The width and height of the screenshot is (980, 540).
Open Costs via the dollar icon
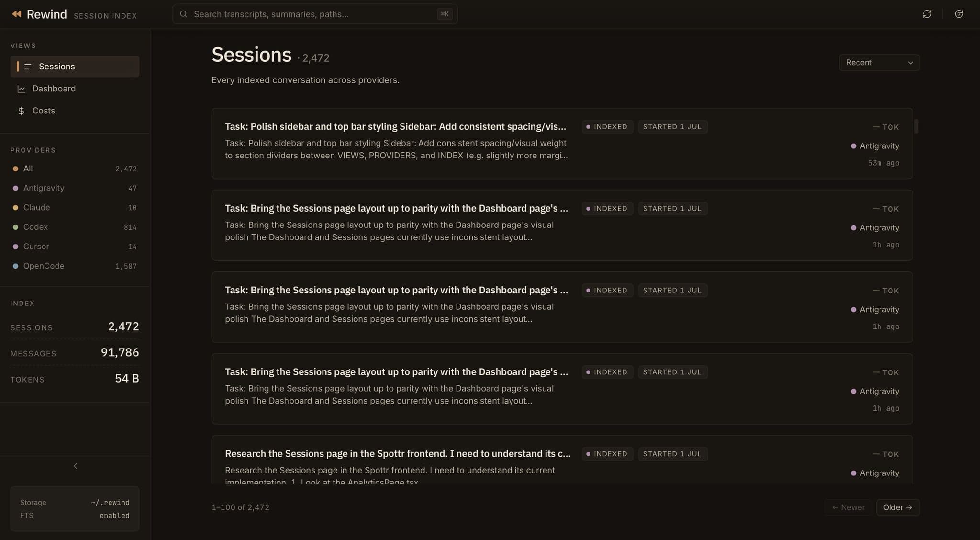click(21, 111)
